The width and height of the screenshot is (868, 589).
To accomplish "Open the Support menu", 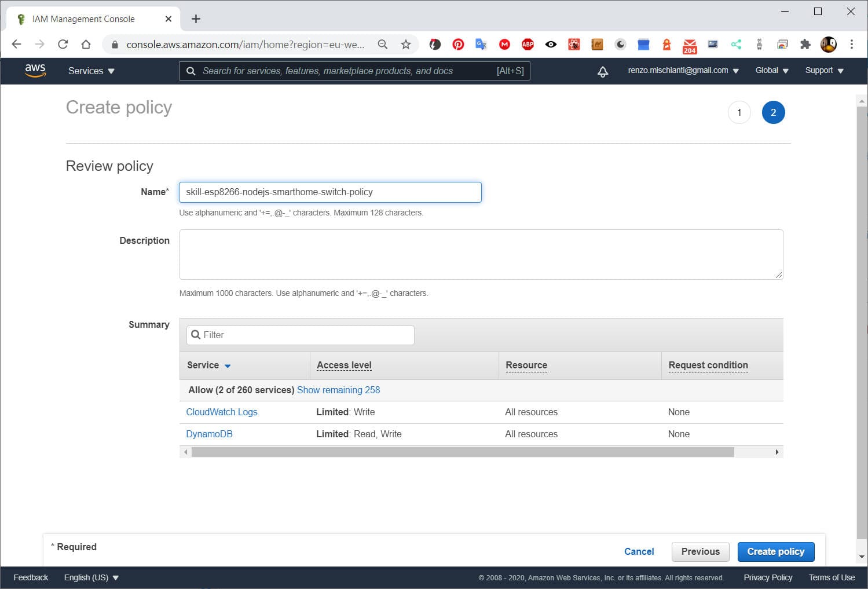I will click(x=823, y=70).
